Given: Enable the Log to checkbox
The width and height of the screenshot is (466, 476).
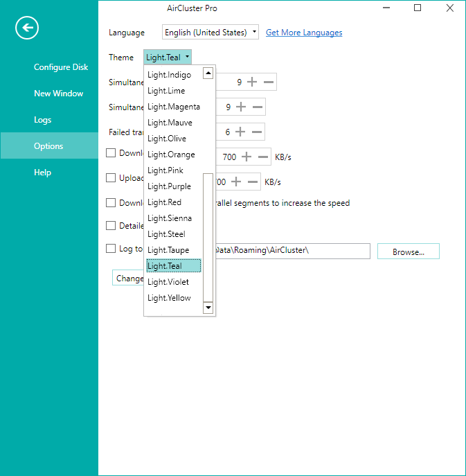Looking at the screenshot, I should [111, 249].
